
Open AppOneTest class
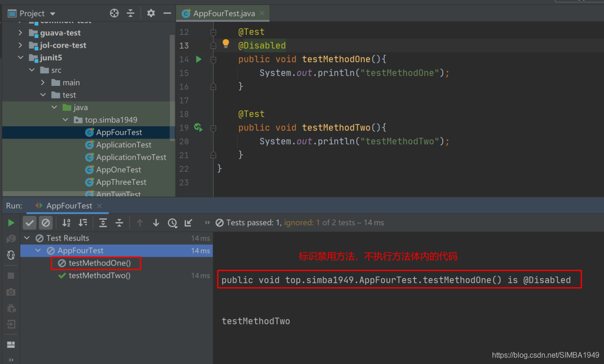click(118, 170)
